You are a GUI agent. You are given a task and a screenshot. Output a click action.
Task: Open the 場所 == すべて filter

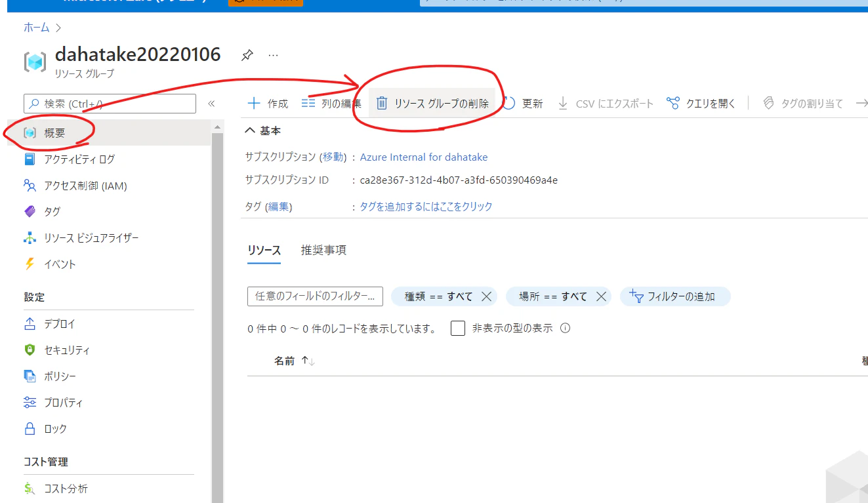(x=553, y=296)
